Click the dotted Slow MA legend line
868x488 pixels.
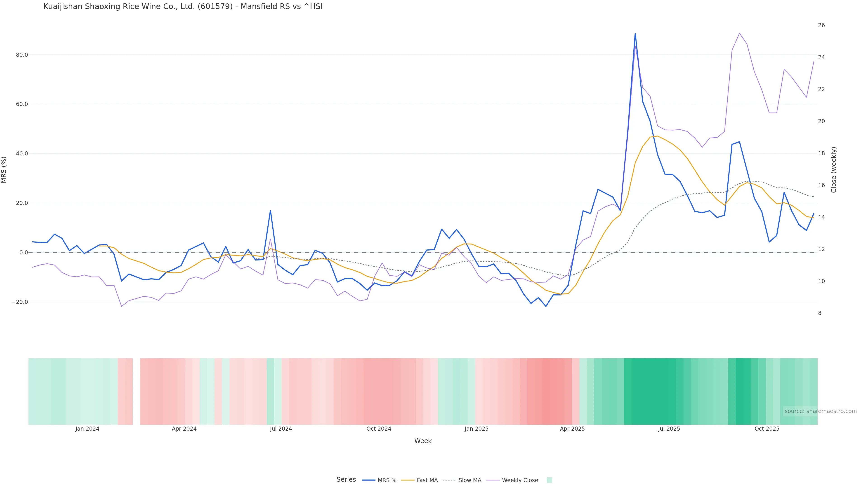(x=449, y=480)
